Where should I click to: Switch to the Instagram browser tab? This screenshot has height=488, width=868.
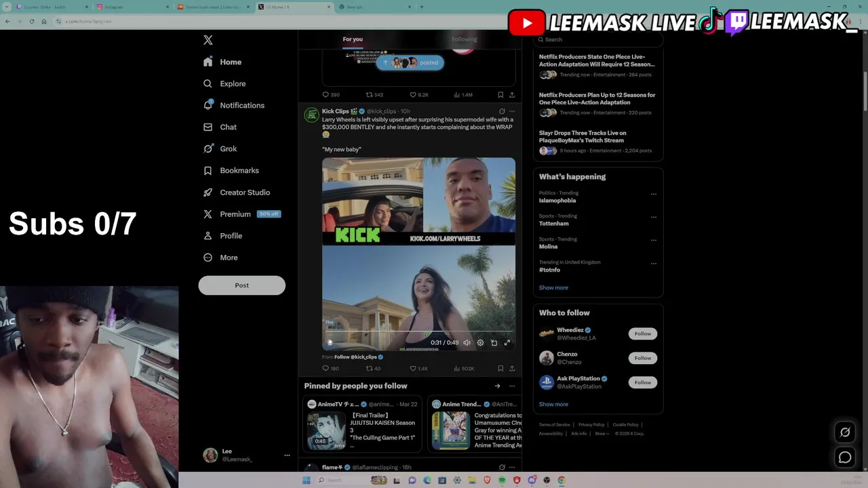(132, 7)
